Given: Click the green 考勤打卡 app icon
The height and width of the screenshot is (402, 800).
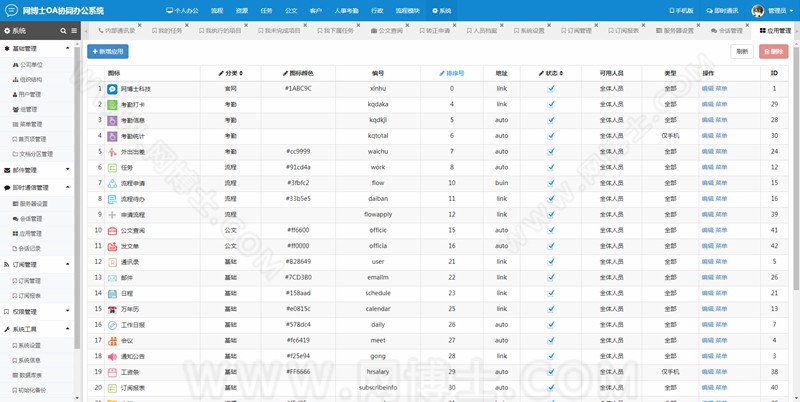Looking at the screenshot, I should pyautogui.click(x=112, y=105).
